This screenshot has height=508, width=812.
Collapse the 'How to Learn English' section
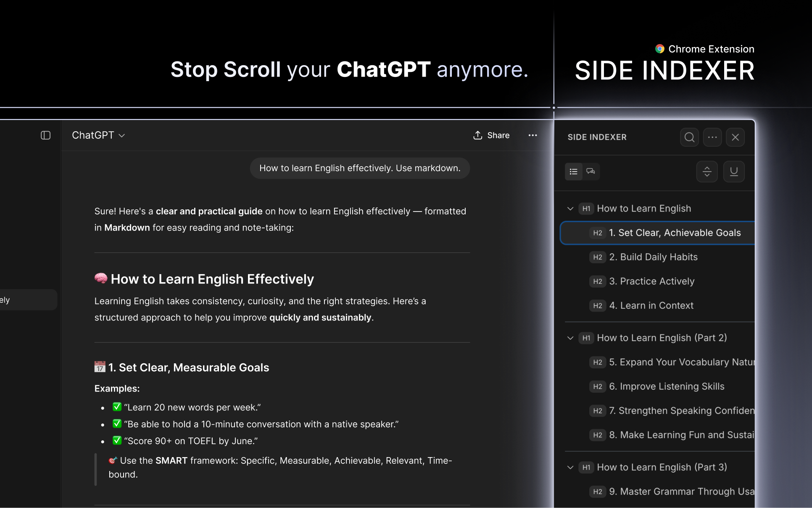pos(570,209)
